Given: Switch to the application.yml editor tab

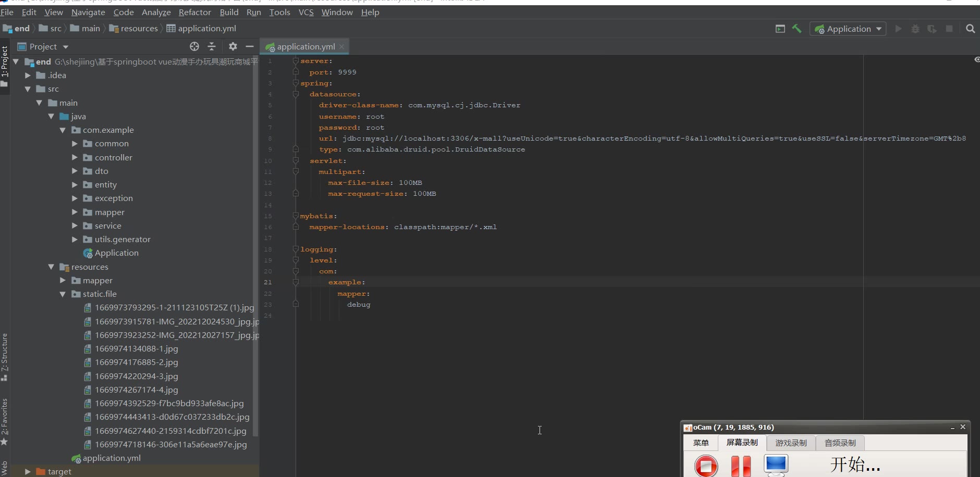Looking at the screenshot, I should (305, 46).
